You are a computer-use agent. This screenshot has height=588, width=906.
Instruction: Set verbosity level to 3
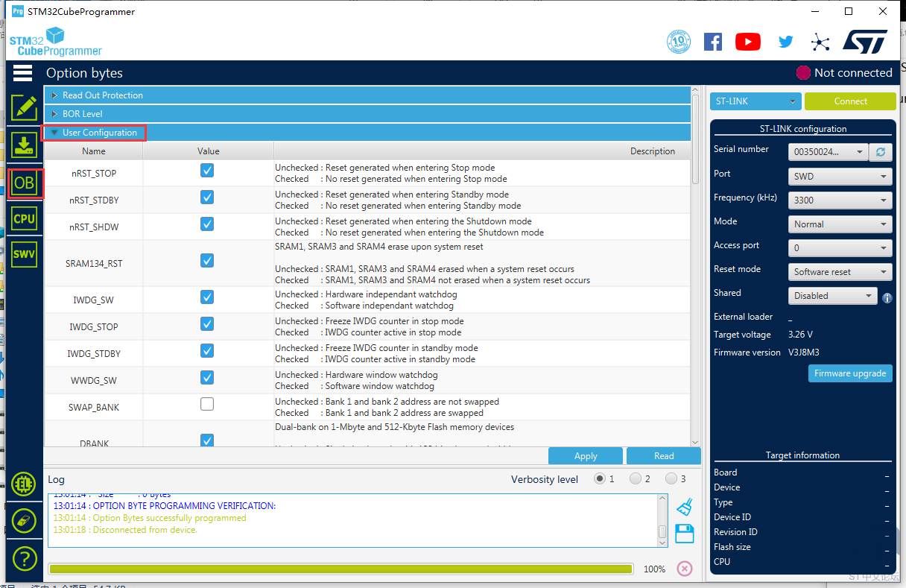671,479
